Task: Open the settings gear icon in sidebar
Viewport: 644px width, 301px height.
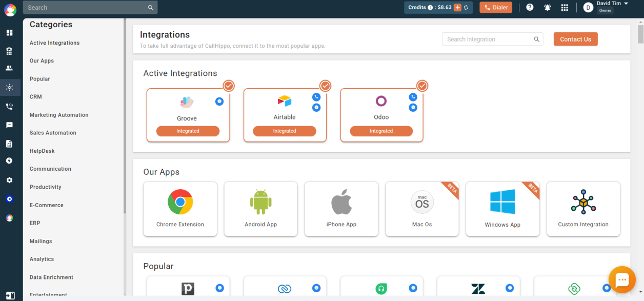Action: tap(9, 180)
